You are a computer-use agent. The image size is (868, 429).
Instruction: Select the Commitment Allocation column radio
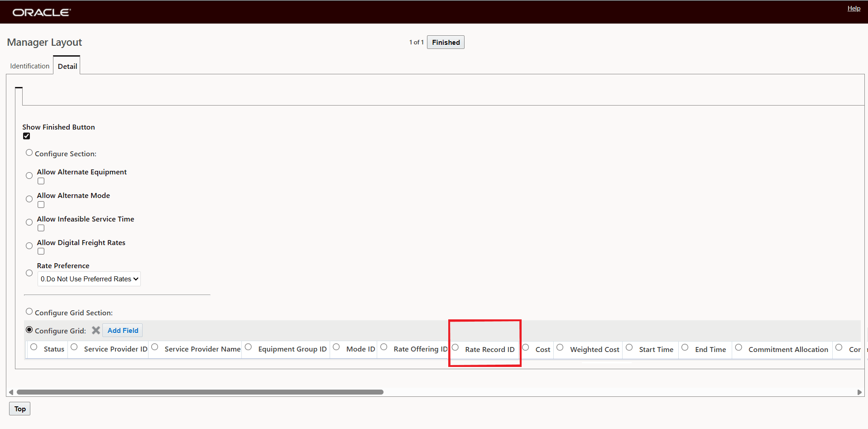coord(739,347)
